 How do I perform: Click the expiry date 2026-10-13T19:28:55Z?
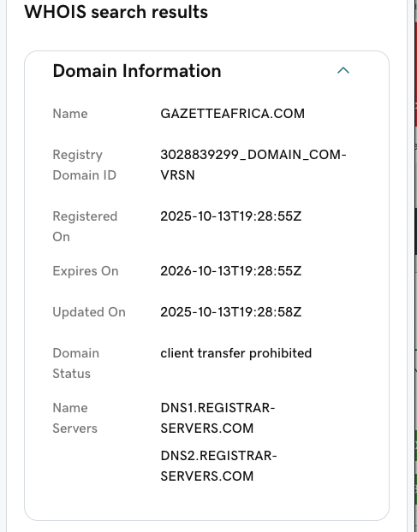pos(231,271)
